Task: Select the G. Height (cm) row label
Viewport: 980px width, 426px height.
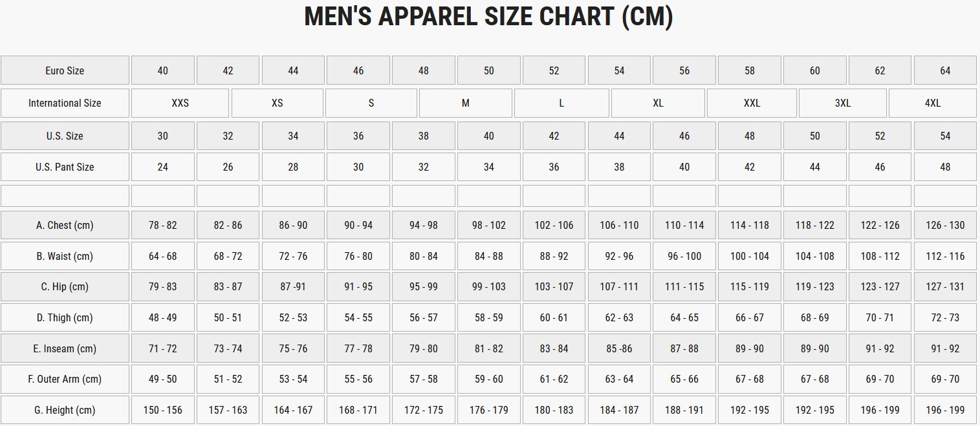Action: (x=65, y=410)
